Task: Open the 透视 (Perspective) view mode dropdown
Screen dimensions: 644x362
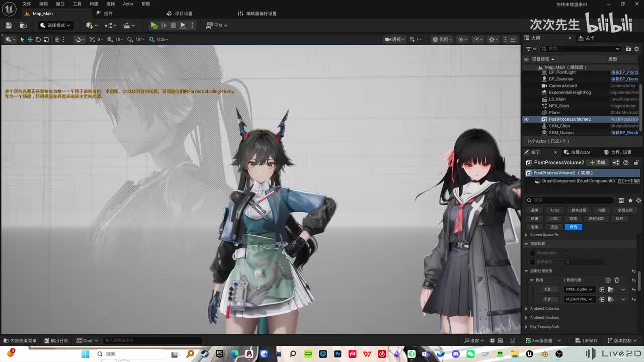Action: (x=394, y=39)
